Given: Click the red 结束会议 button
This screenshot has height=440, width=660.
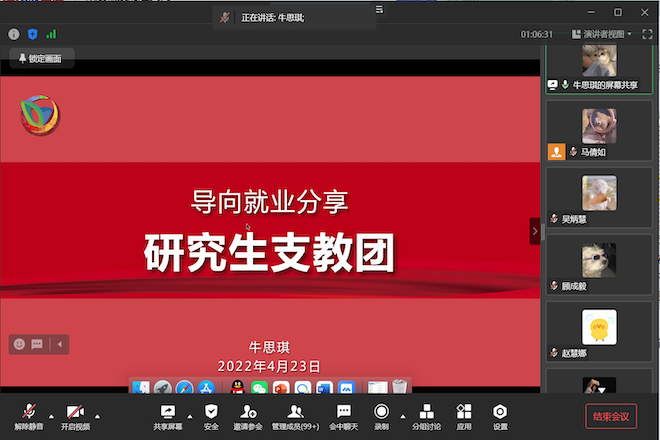Looking at the screenshot, I should 610,416.
